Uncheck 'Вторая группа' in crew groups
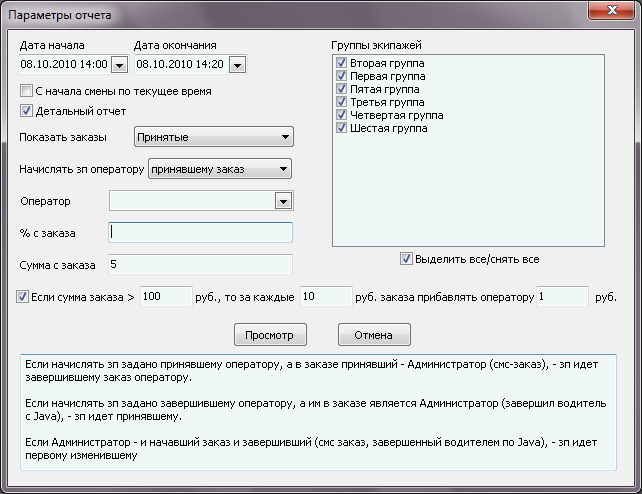642x494 pixels. [x=341, y=63]
